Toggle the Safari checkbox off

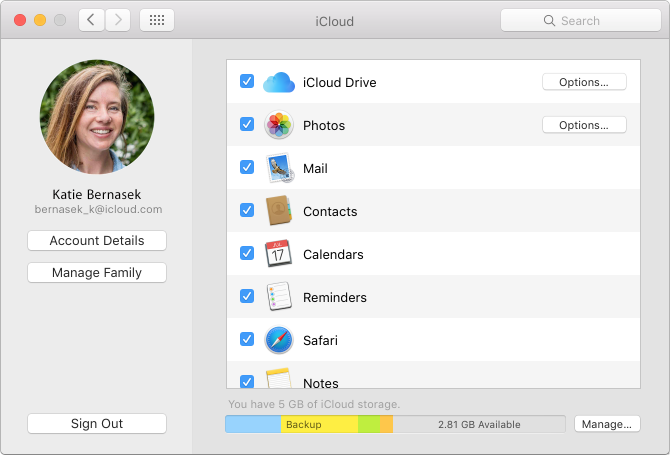coord(247,340)
